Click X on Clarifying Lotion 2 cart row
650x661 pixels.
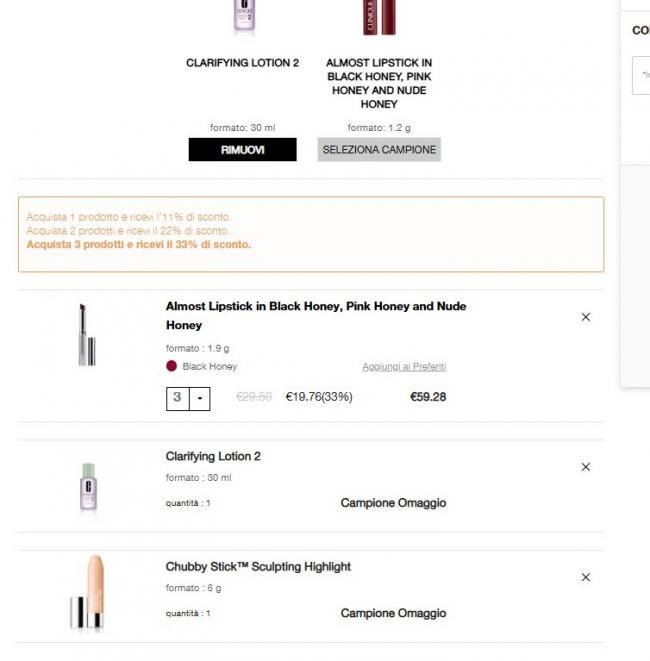[586, 467]
